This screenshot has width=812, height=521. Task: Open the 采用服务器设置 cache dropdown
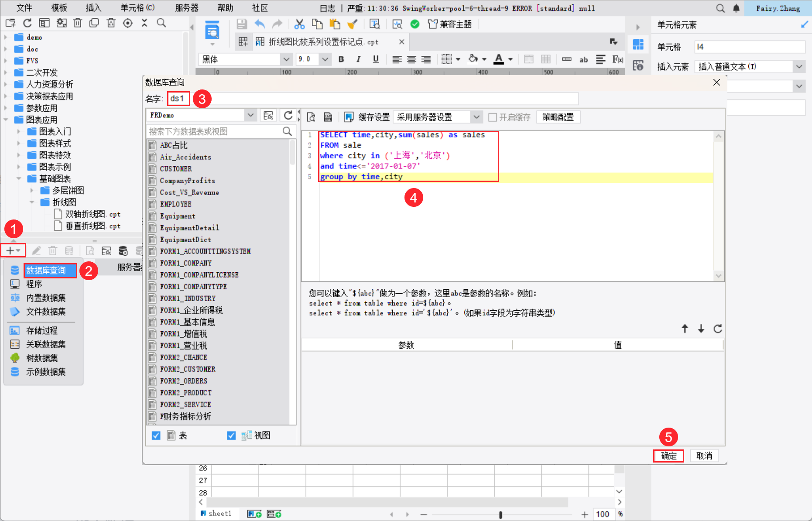[x=476, y=117]
